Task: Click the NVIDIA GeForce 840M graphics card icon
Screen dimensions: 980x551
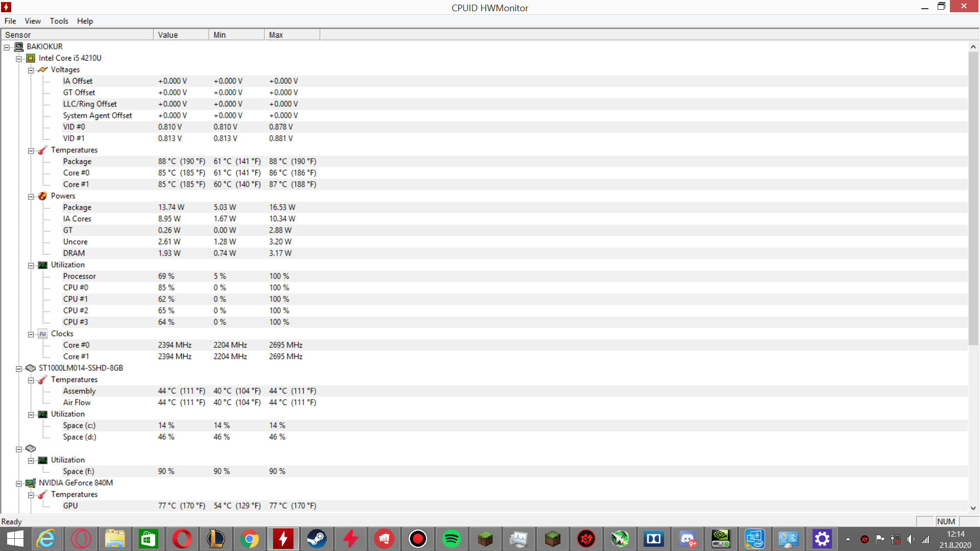Action: pyautogui.click(x=31, y=483)
